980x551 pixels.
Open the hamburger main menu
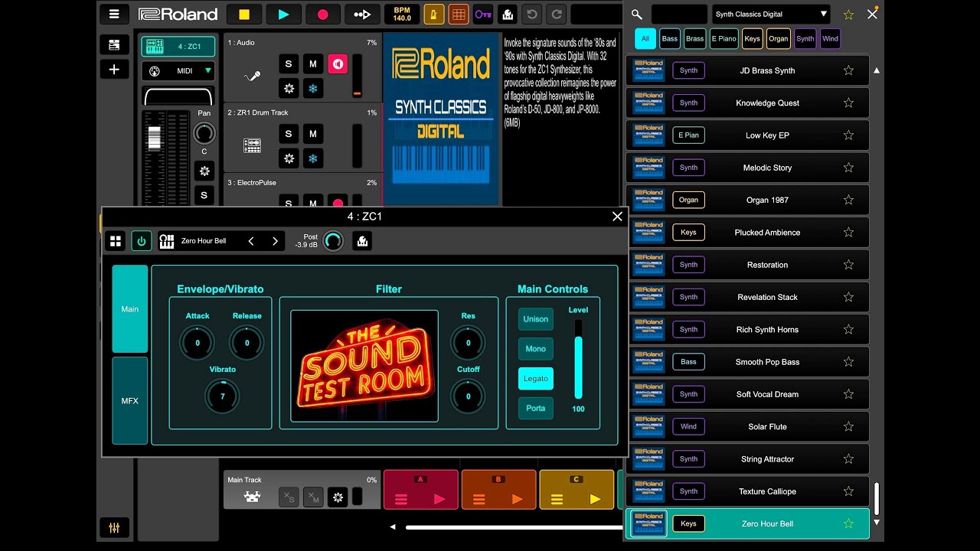114,14
